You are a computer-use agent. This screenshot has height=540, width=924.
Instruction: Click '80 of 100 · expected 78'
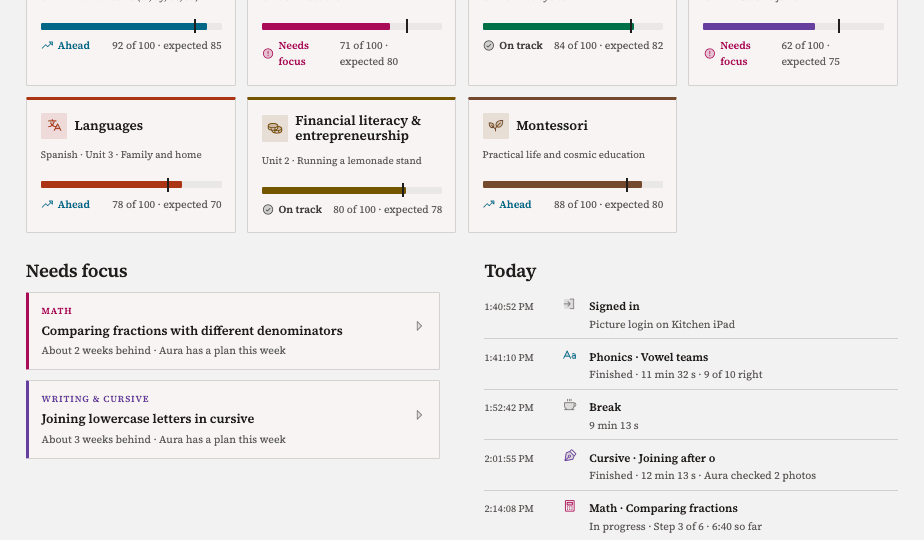388,209
